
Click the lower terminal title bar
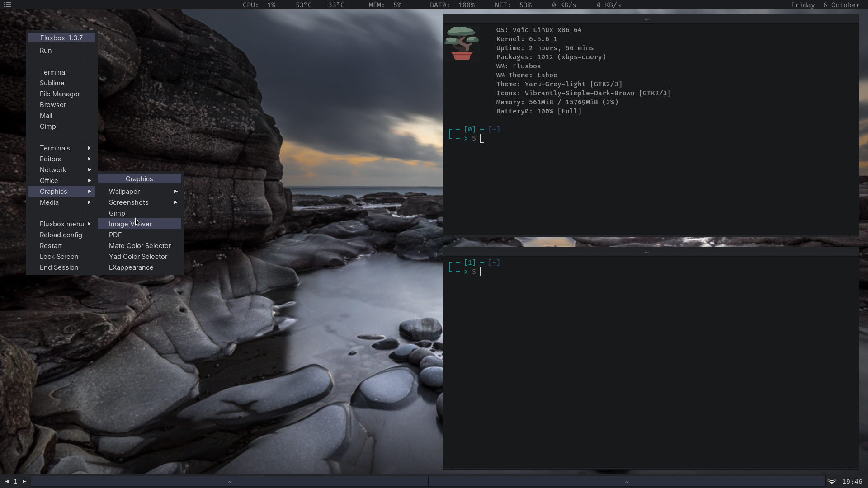[651, 252]
